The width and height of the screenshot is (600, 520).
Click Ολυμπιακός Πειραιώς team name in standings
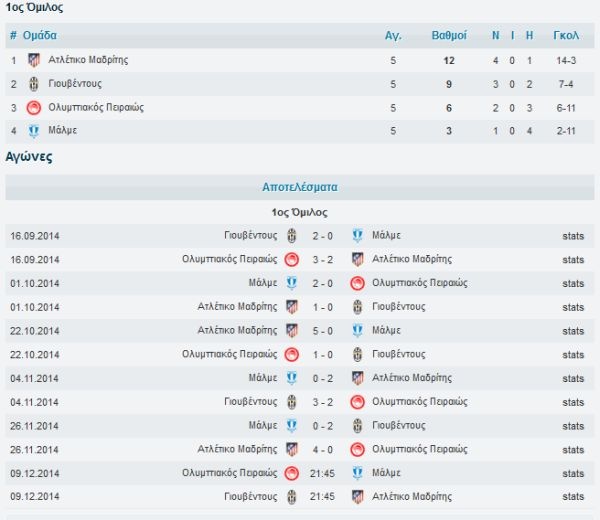click(96, 108)
